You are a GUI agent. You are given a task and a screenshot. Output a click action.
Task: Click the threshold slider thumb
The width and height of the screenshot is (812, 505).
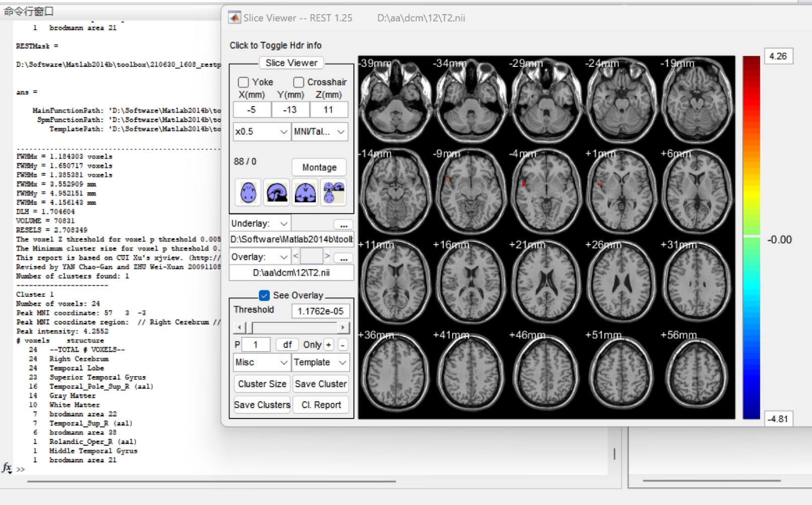click(x=250, y=327)
